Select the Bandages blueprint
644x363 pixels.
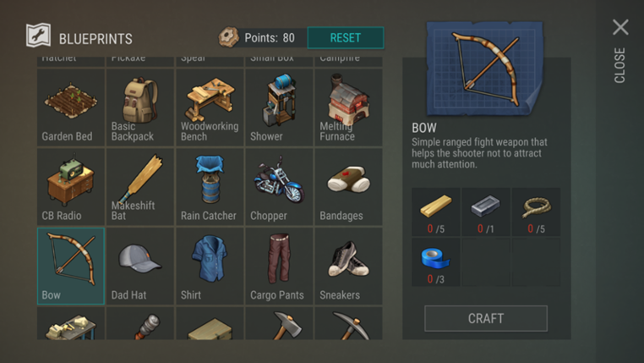tap(348, 187)
